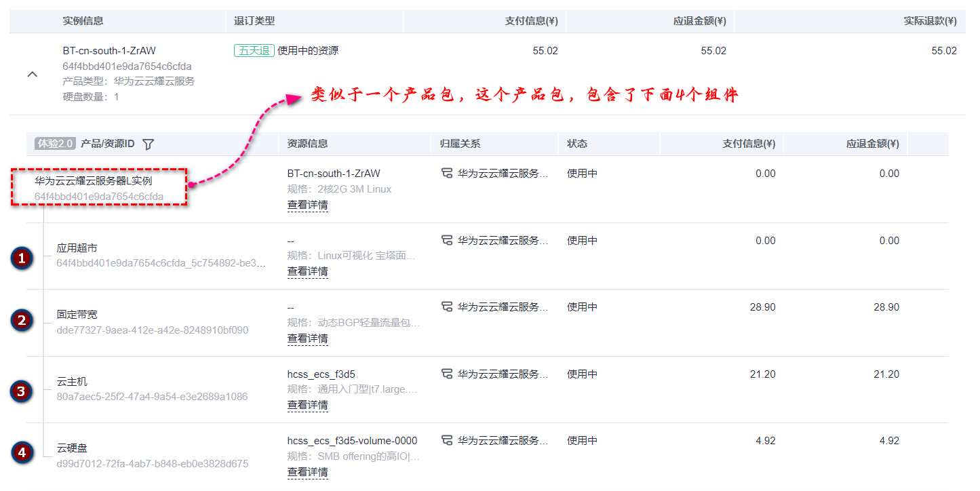Viewport: 980px width, 491px height.
Task: Open 查看详情 in the 云硬盘 row
Action: click(308, 471)
